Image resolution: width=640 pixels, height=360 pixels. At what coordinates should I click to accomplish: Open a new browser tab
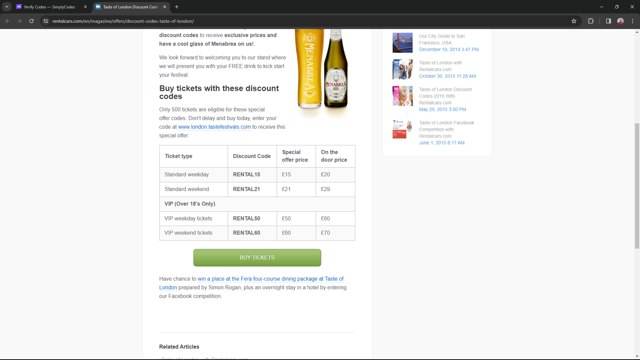coord(176,7)
